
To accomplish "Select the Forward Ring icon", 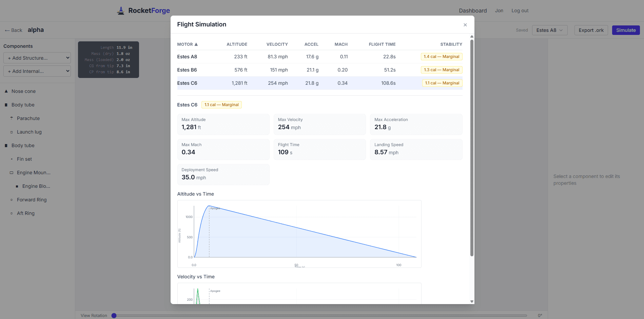I will coord(11,200).
